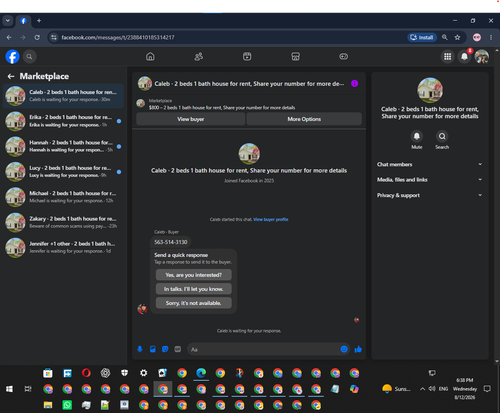The image size is (500, 413).
Task: Choose a sticker
Action: pos(165,349)
